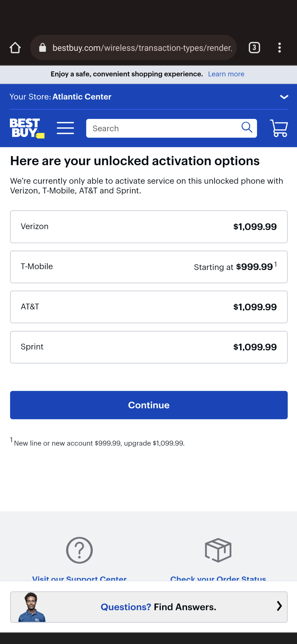Focus the Search input field

pos(162,128)
